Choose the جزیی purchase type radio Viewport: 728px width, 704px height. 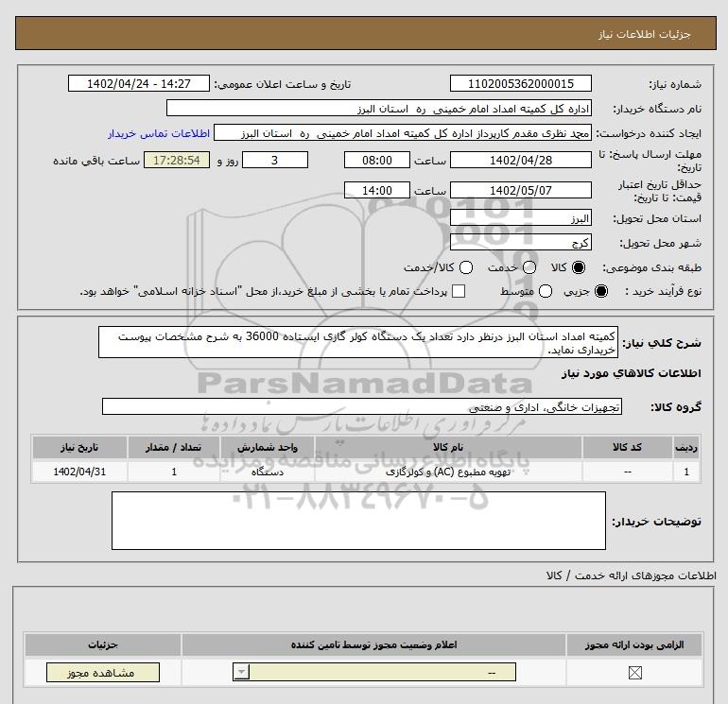(600, 291)
